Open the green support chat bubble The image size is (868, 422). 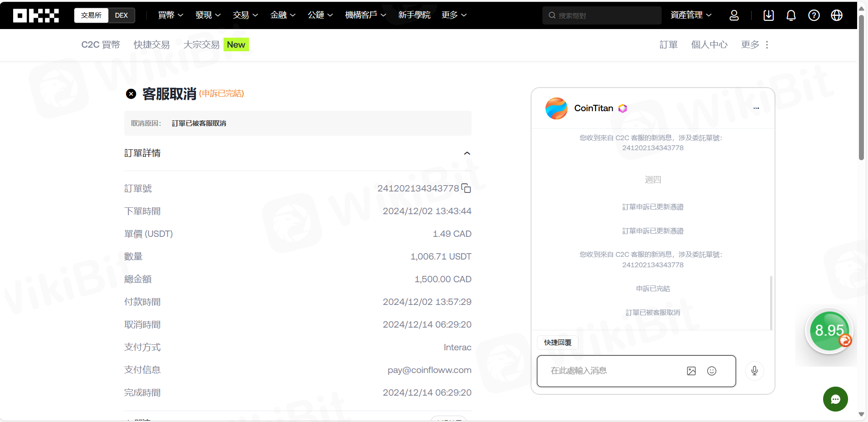click(835, 399)
